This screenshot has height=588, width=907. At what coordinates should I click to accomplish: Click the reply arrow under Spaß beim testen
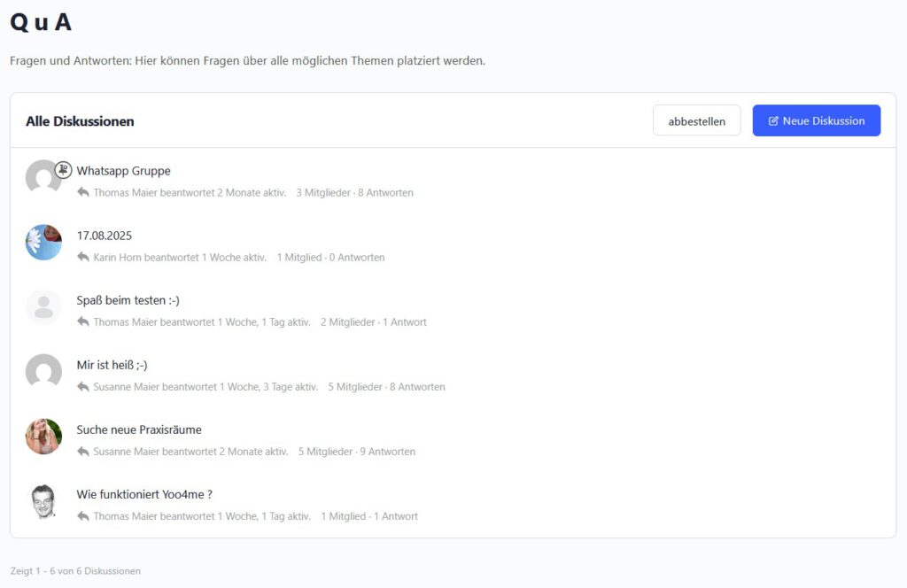83,321
